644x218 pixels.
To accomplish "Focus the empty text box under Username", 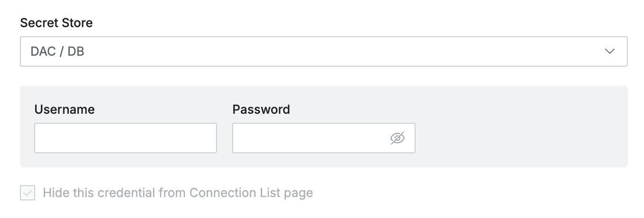I will [x=125, y=138].
